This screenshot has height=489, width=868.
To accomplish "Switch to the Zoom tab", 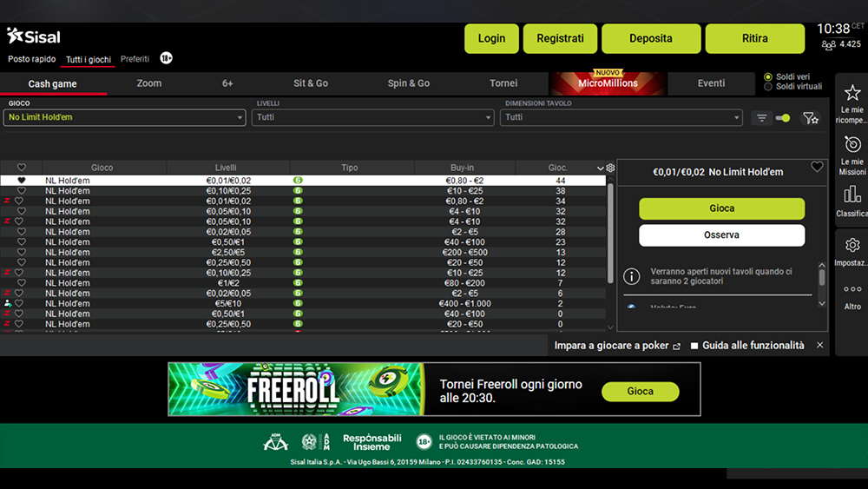I will pyautogui.click(x=149, y=83).
